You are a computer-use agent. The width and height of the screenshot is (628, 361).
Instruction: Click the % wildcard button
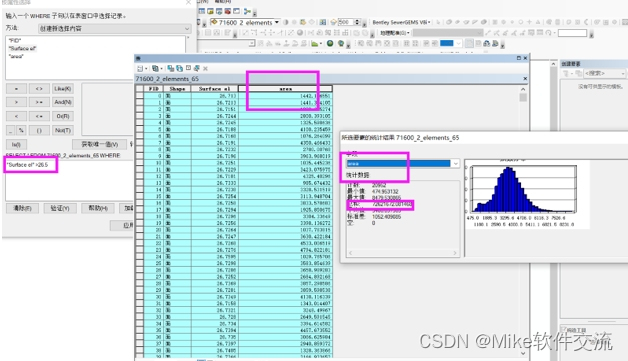(x=21, y=130)
